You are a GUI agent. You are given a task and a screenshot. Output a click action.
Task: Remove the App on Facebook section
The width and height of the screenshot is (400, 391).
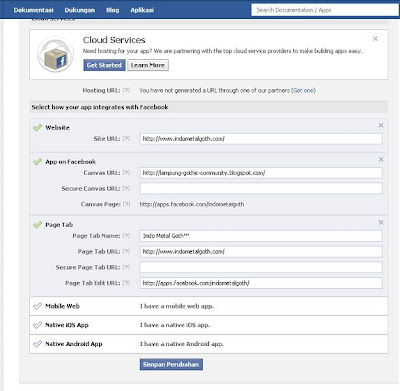381,160
